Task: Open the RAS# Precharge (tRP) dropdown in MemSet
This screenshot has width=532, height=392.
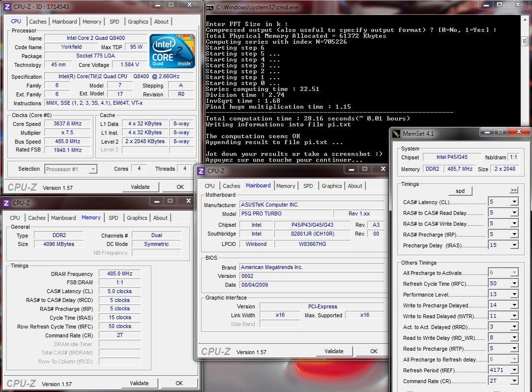Action: pos(514,235)
